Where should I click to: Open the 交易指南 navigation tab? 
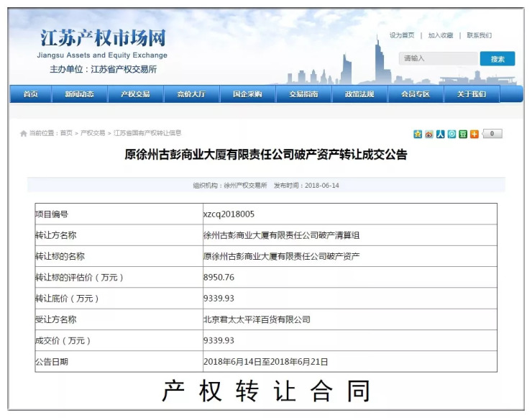303,94
